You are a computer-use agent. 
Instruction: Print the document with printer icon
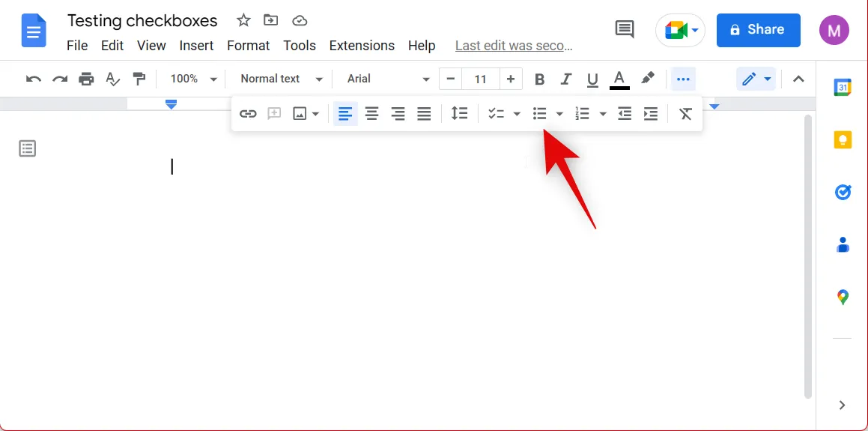[86, 79]
